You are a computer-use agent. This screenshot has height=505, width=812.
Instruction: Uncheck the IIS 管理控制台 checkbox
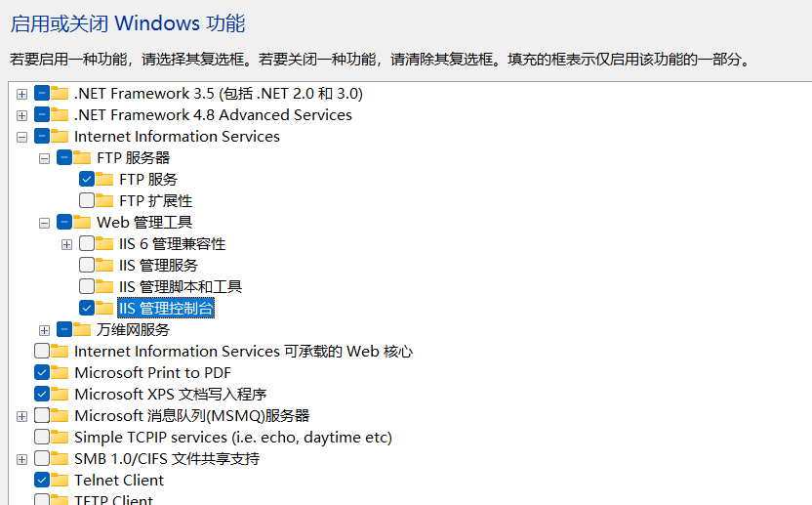pos(87,308)
